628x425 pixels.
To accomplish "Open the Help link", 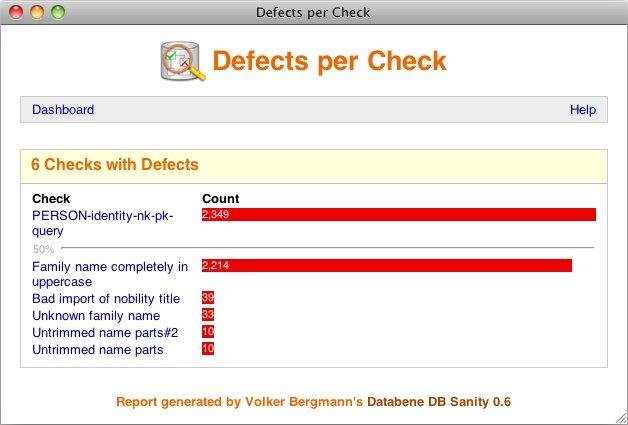I will (582, 110).
